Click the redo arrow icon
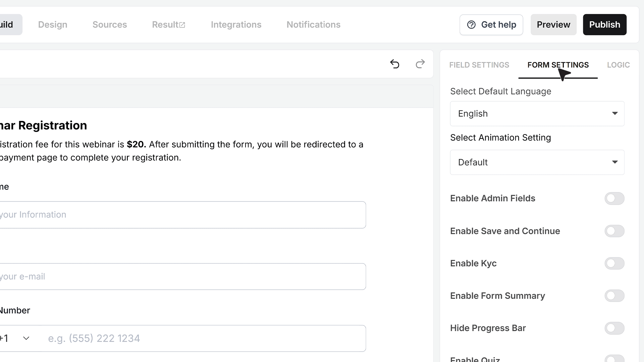Viewport: 644px width, 362px height. click(x=420, y=64)
